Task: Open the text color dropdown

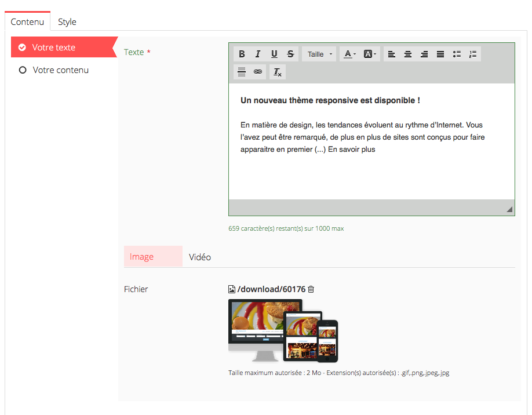Action: (349, 54)
